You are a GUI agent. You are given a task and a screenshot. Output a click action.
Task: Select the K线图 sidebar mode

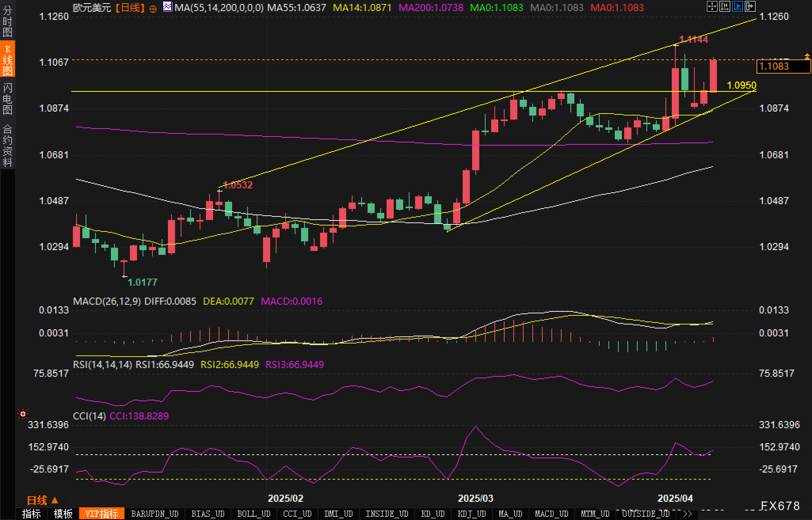(7, 59)
